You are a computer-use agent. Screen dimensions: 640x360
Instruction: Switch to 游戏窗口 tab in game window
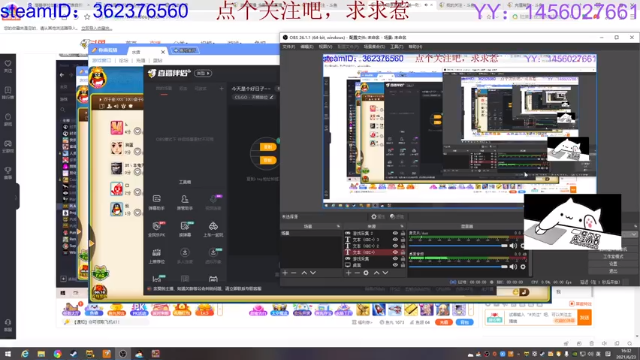tap(101, 60)
